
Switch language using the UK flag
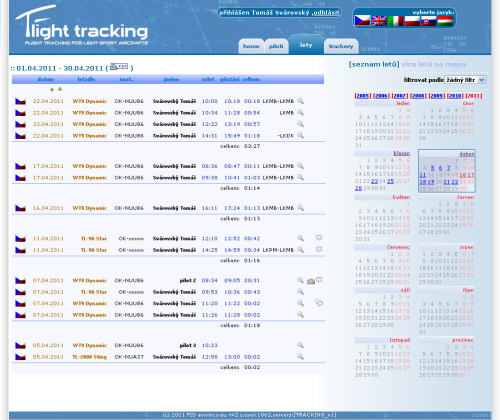click(379, 21)
